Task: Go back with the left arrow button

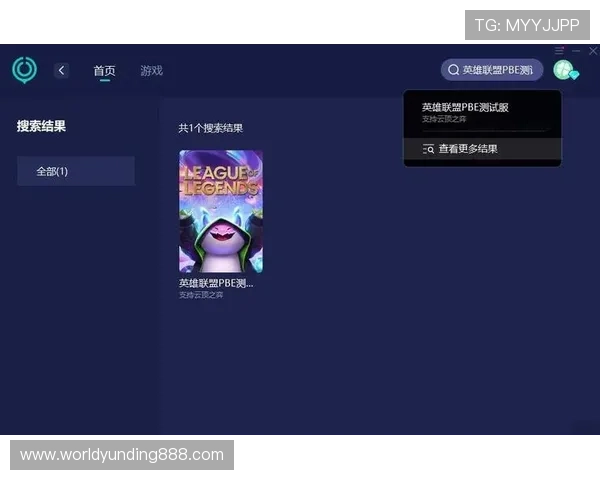Action: click(x=61, y=70)
